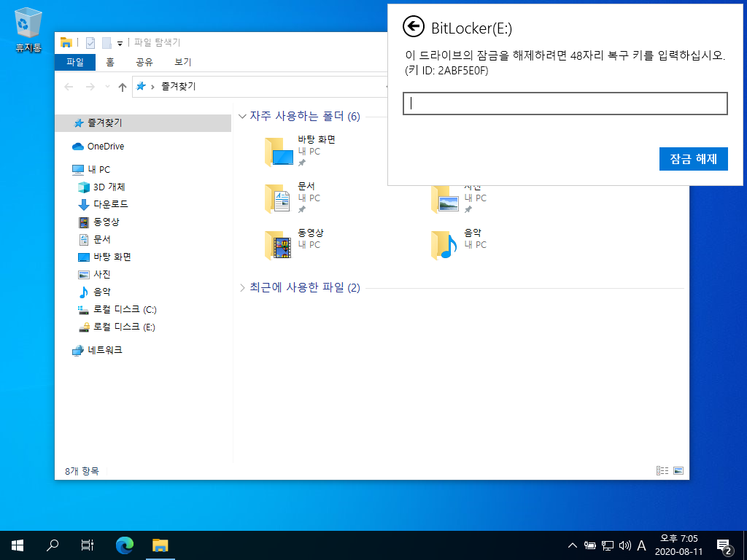Click the network tray icon

608,545
